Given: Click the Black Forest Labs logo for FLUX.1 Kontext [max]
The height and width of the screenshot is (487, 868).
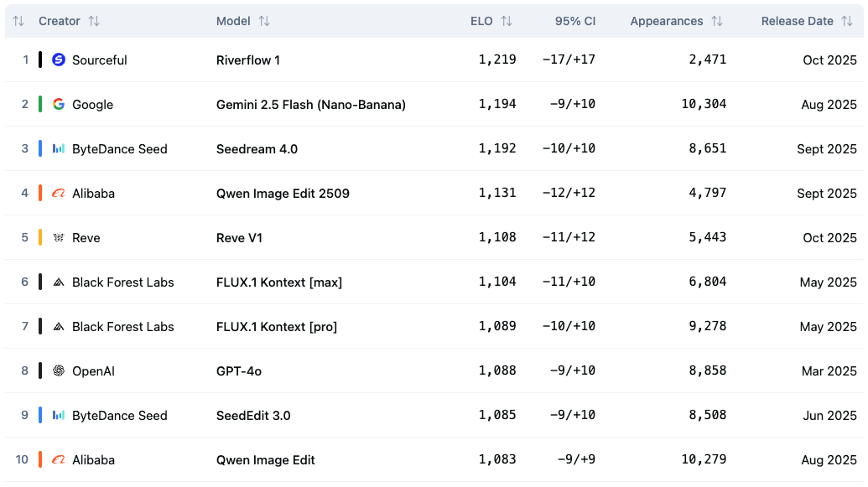Looking at the screenshot, I should tap(59, 282).
